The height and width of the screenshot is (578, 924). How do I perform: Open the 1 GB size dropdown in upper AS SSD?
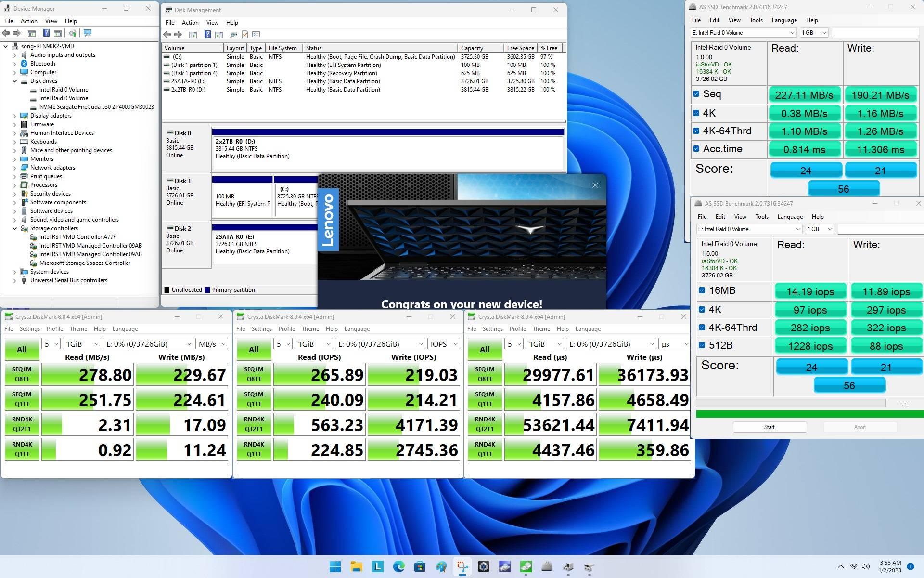tap(814, 33)
